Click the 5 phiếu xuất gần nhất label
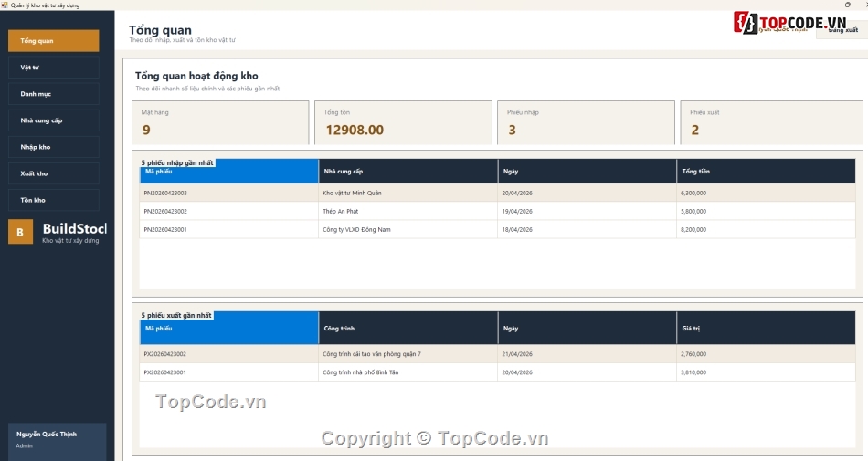Screen dimensions: 868x461 coord(176,315)
